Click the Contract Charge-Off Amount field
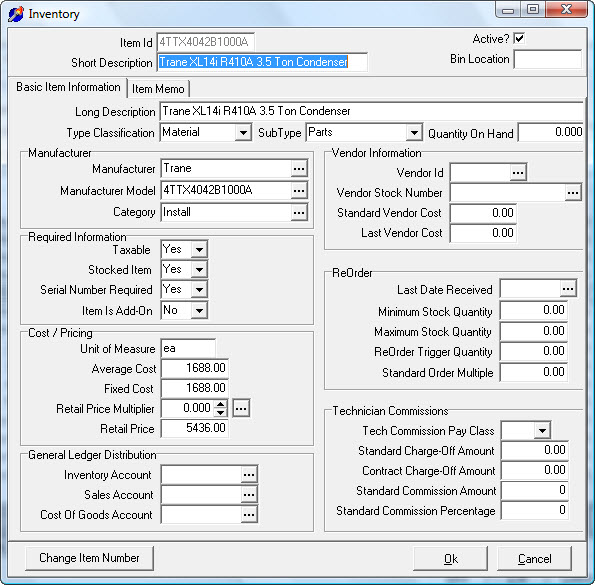This screenshot has width=595, height=585. click(534, 471)
